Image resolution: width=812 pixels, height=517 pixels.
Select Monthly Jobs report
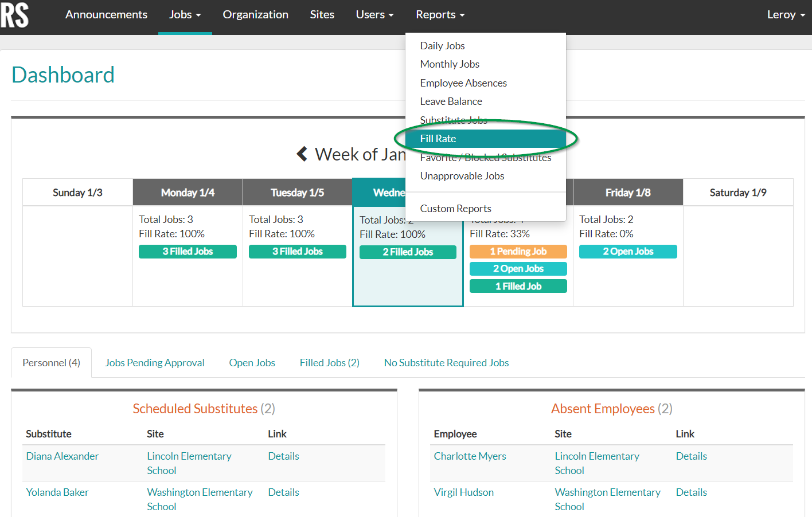coord(485,64)
